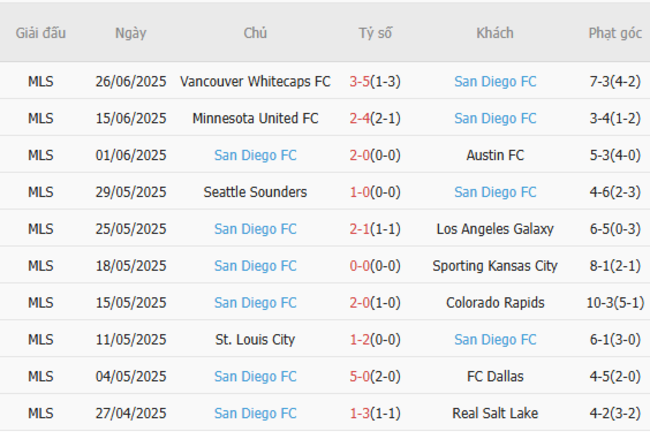Click the Phạt góc column header
Viewport: 650px width, 439px height.
click(615, 33)
